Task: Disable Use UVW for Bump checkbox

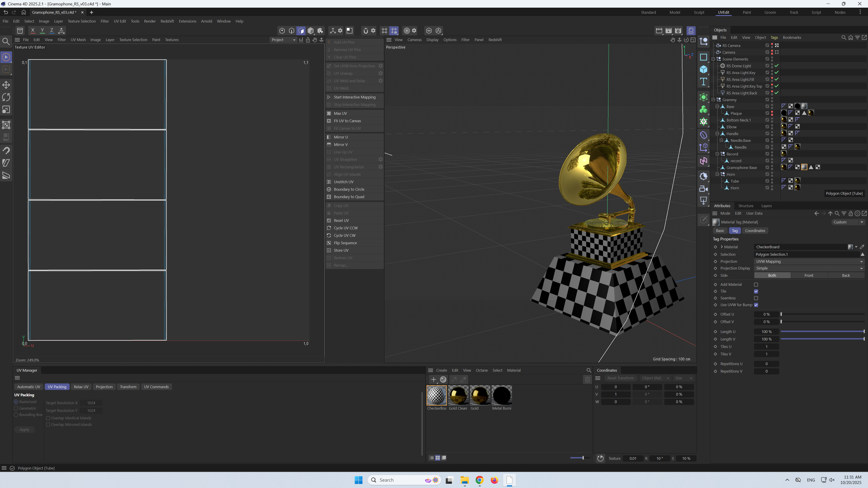Action: click(756, 305)
